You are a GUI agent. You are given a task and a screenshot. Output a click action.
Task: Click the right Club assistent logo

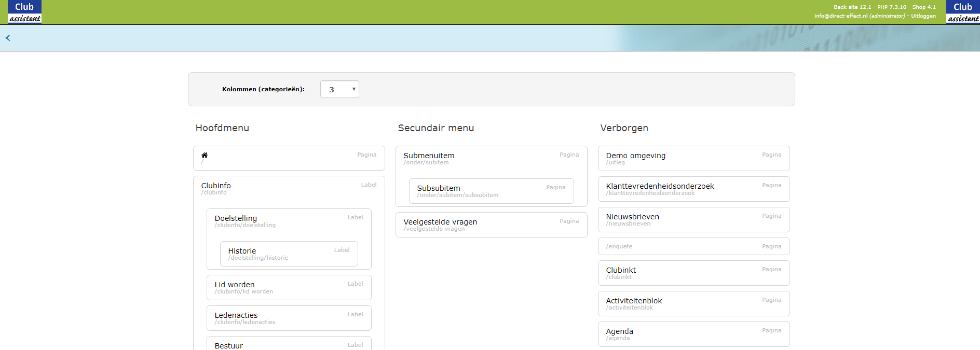pyautogui.click(x=963, y=12)
